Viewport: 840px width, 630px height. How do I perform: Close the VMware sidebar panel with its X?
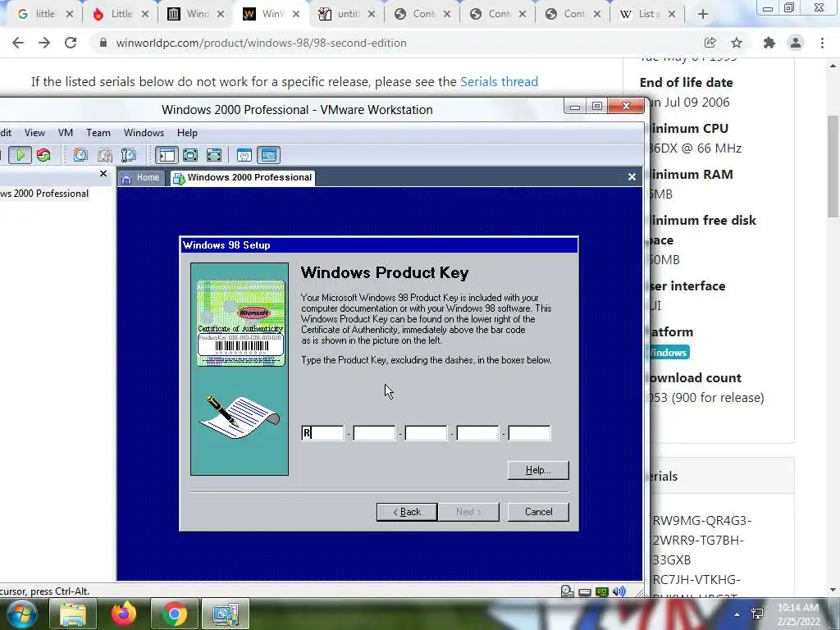tap(103, 174)
